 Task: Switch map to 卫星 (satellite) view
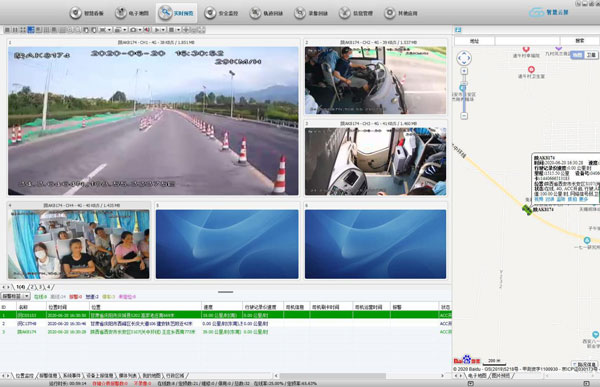[x=591, y=55]
